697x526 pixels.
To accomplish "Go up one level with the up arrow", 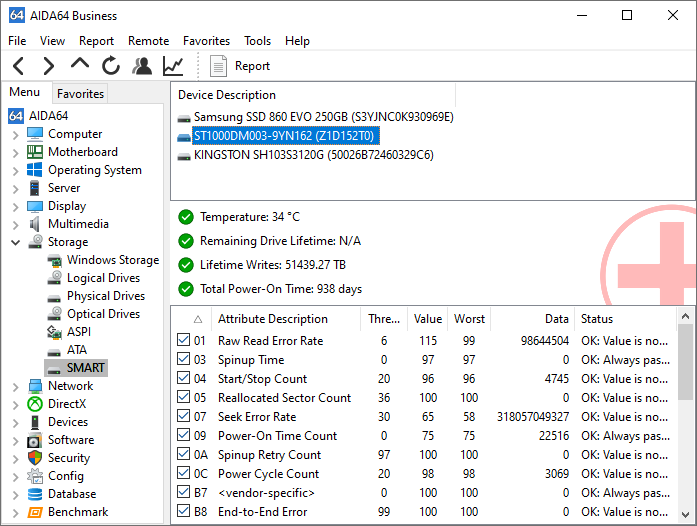I will pos(80,64).
